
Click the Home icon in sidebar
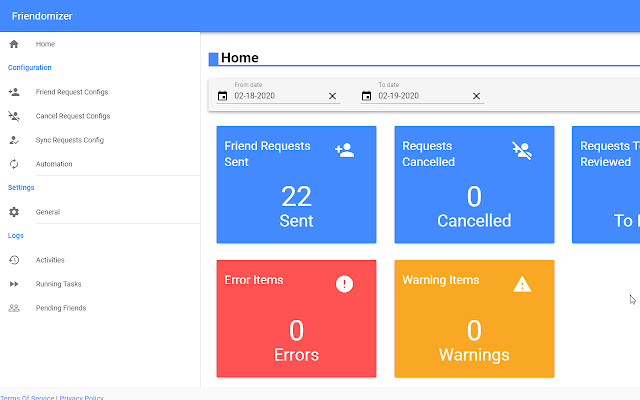14,44
